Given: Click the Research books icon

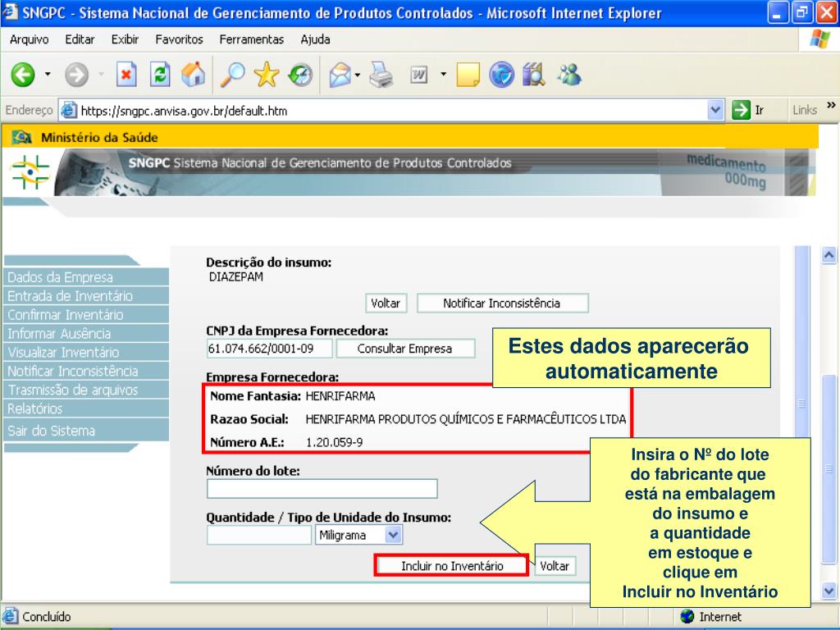Looking at the screenshot, I should point(534,75).
